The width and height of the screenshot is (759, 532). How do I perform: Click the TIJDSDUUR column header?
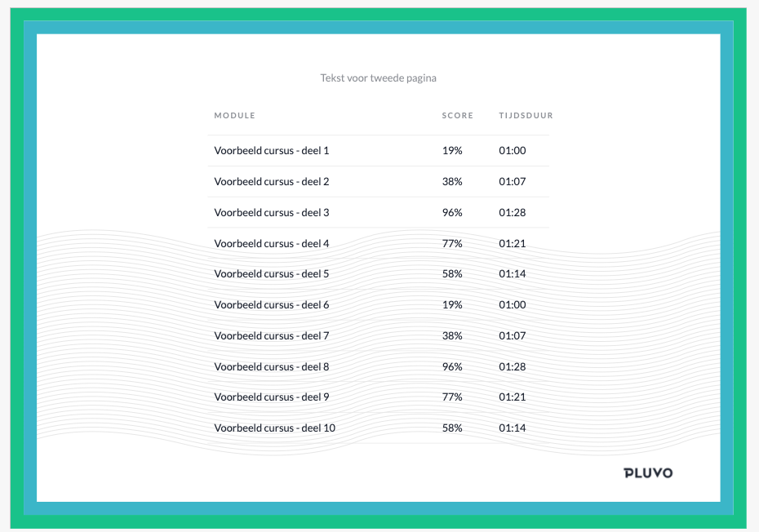coord(526,116)
